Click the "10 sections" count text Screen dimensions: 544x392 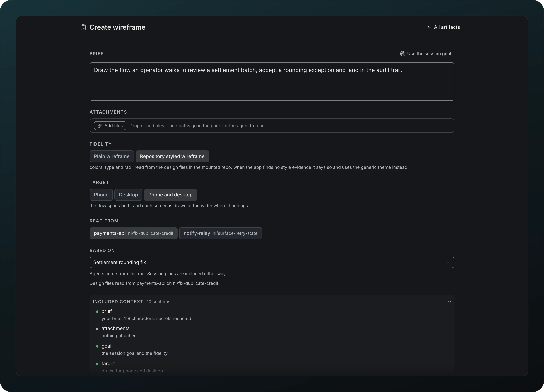tap(158, 302)
